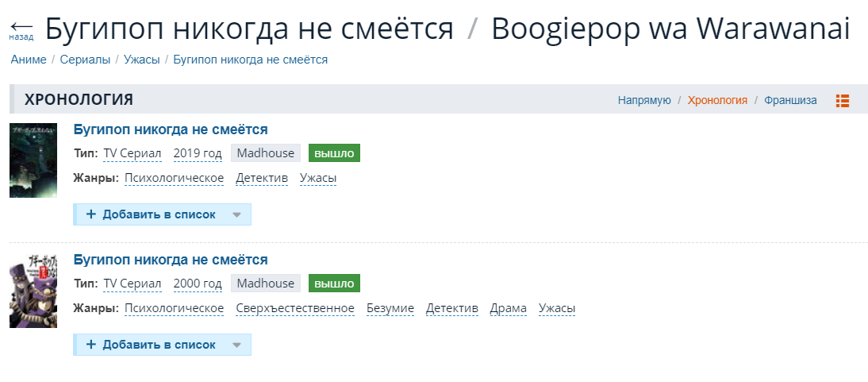The width and height of the screenshot is (868, 382).
Task: Expand the add-to-list dropdown for 2019 series
Action: (236, 214)
